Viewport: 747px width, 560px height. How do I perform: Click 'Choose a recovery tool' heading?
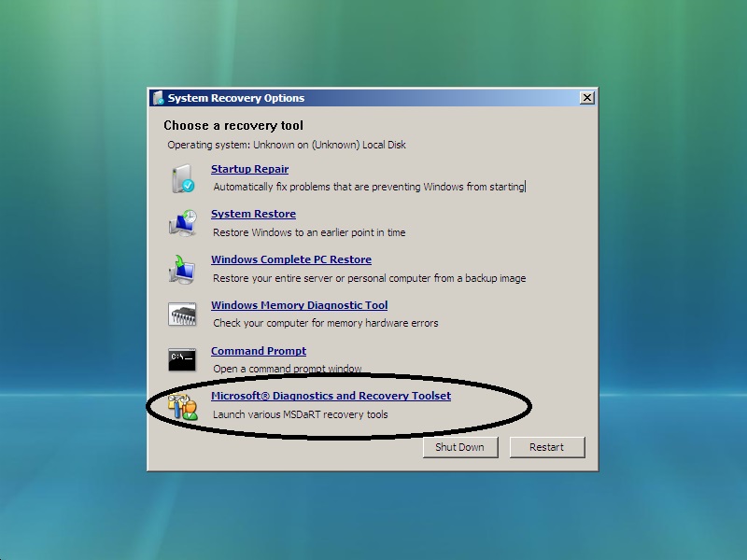233,125
